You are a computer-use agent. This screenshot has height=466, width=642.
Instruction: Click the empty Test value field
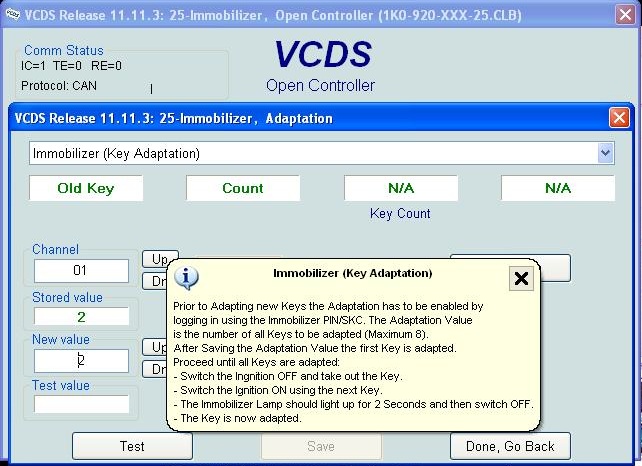81,404
